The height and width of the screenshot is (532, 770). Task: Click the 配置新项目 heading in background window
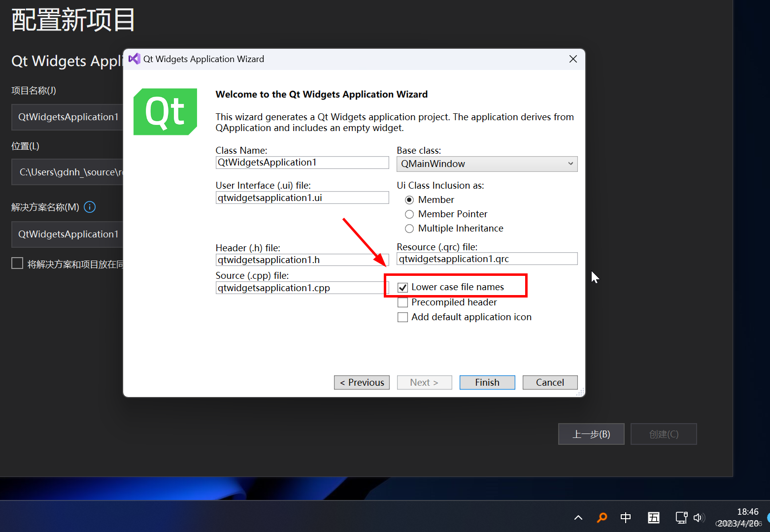click(73, 20)
